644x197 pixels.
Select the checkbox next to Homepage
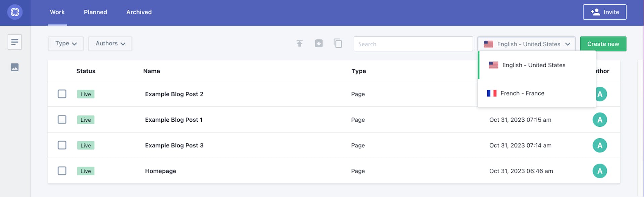[x=62, y=171]
